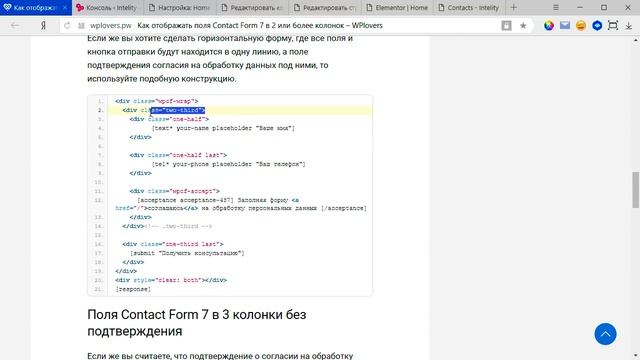The image size is (640, 360).
Task: Click the text* your-name code line
Action: pos(223,128)
